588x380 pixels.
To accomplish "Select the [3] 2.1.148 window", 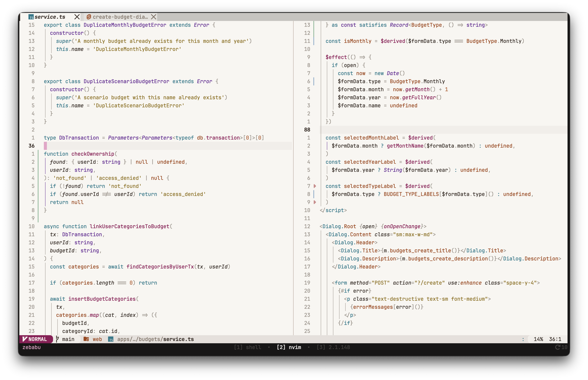I will (x=333, y=347).
